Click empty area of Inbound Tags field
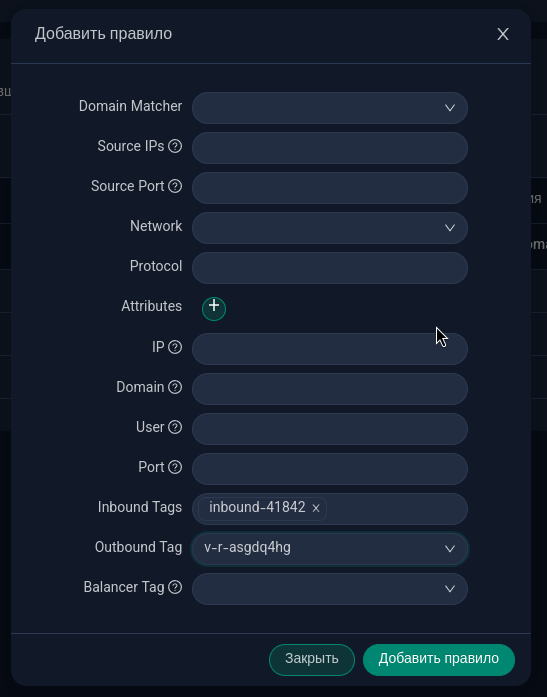Viewport: 547px width, 697px height. point(395,509)
